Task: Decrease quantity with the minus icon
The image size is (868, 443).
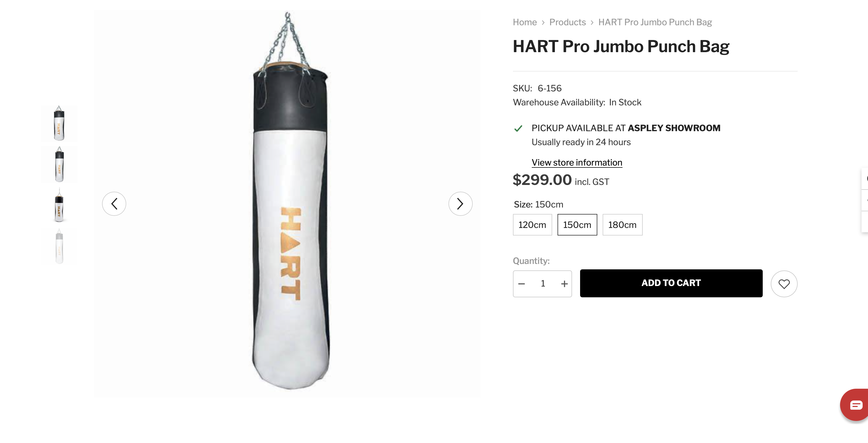Action: tap(522, 284)
